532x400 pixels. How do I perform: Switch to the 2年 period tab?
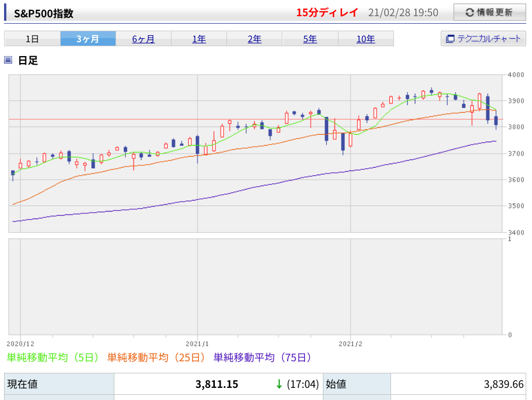click(x=255, y=39)
